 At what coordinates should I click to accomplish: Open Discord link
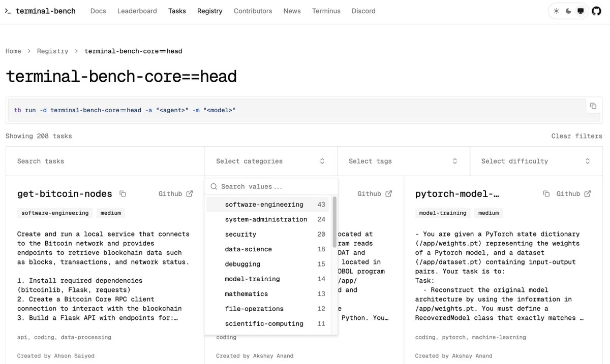[x=363, y=11]
